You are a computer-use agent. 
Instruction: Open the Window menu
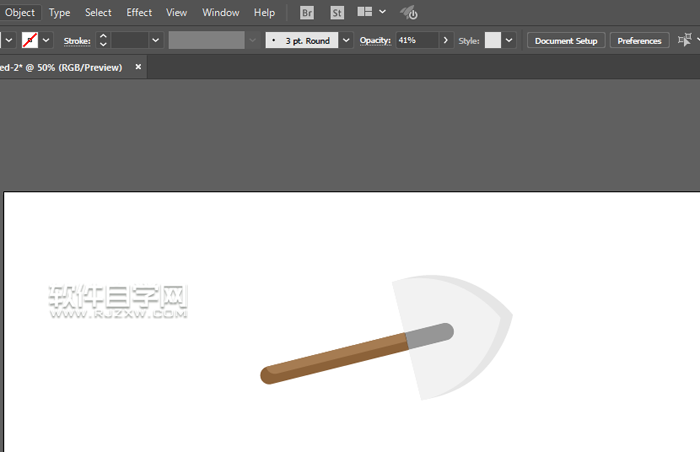[220, 13]
